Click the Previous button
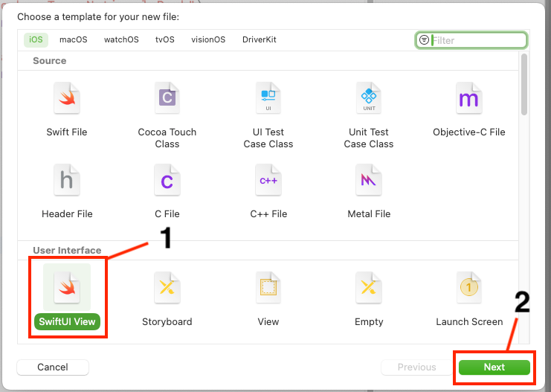The image size is (551, 392). [416, 367]
